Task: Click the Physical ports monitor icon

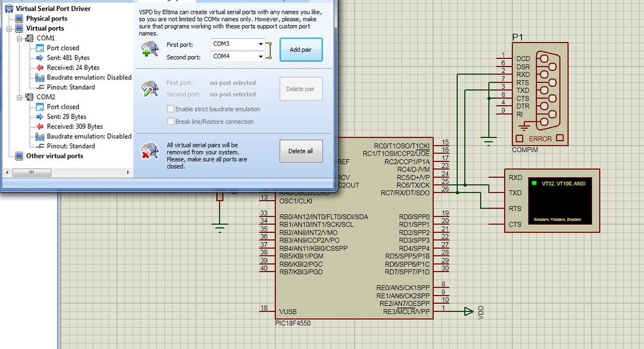Action: pos(19,19)
